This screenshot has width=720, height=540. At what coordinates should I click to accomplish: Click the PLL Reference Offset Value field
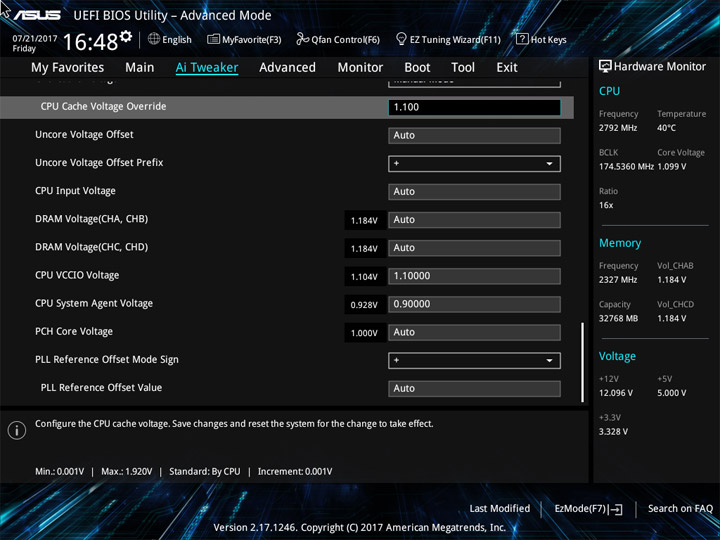click(474, 388)
